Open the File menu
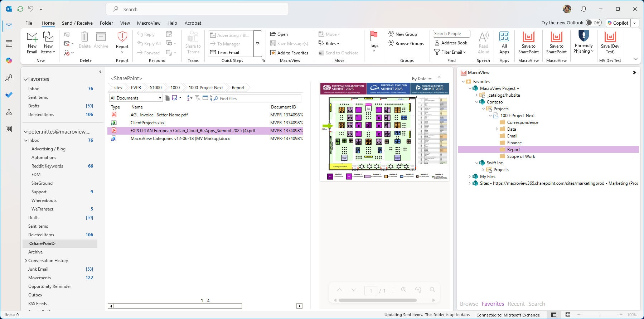Viewport: 644px width, 319px height. click(29, 23)
